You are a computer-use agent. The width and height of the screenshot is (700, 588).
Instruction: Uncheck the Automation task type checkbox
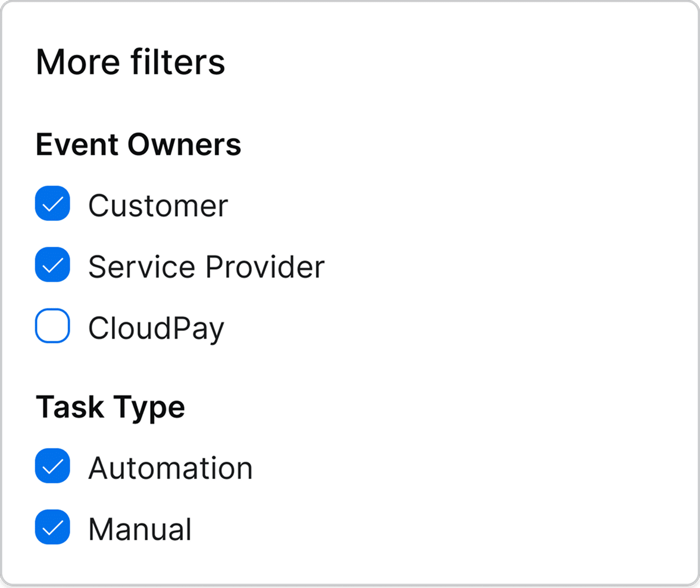coord(52,466)
